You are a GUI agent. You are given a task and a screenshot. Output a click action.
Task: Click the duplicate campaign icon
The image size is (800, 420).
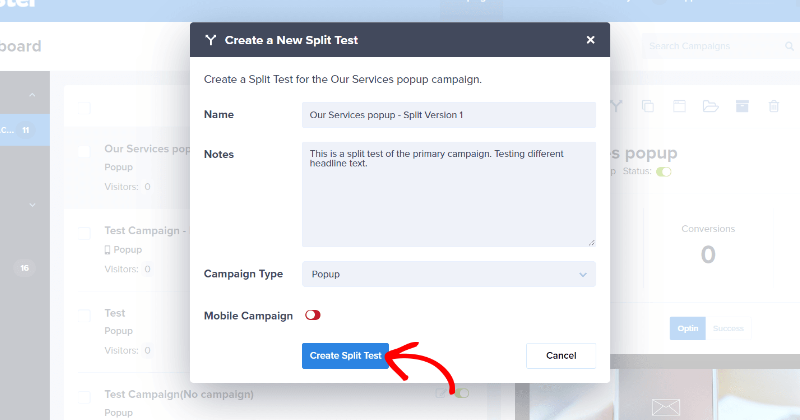click(647, 106)
